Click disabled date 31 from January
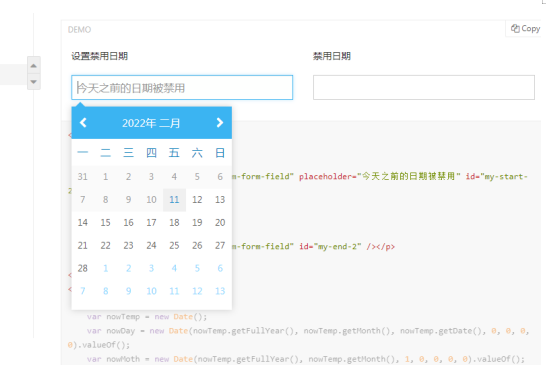546x376 pixels. (x=83, y=177)
